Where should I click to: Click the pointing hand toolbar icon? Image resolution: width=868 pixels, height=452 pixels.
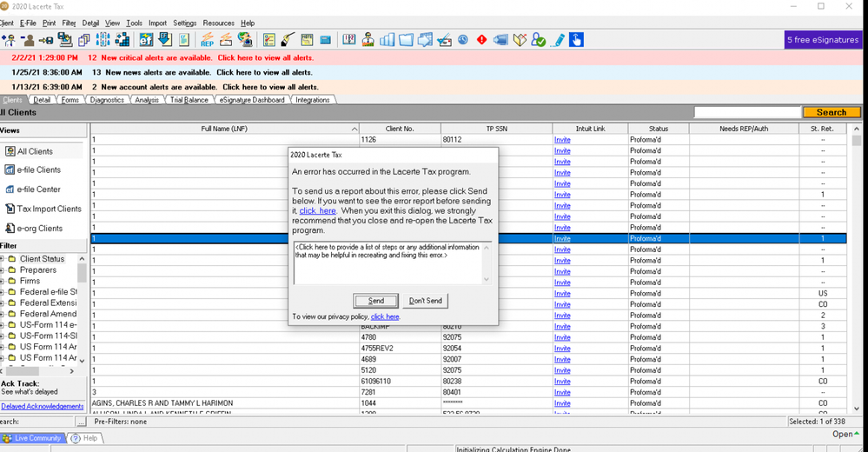coord(576,40)
